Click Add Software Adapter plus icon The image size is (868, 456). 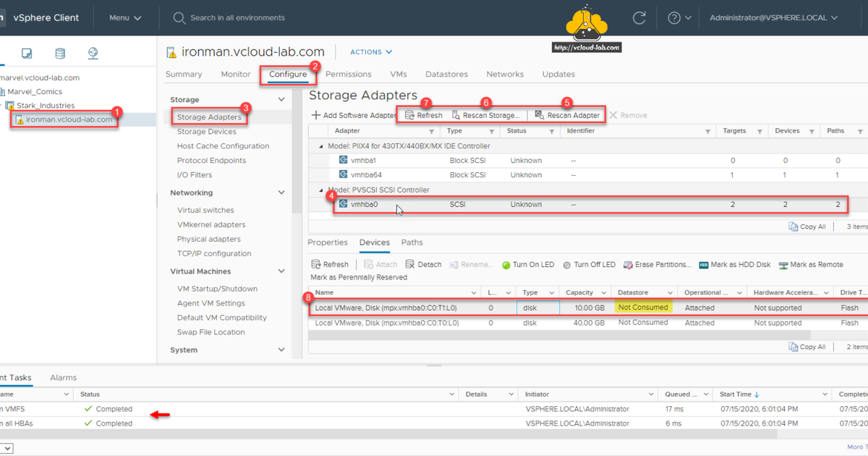(316, 115)
